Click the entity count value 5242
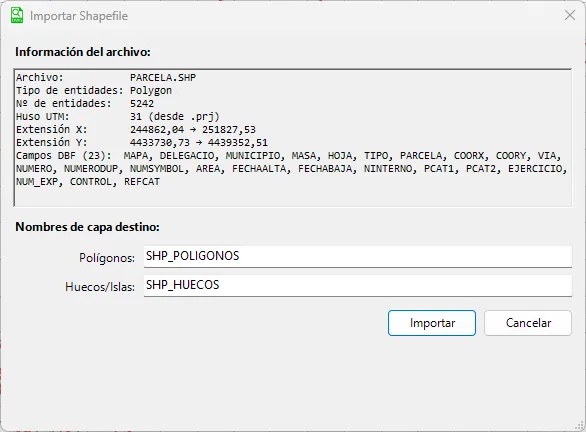Viewport: 586px width, 432px height. point(142,104)
